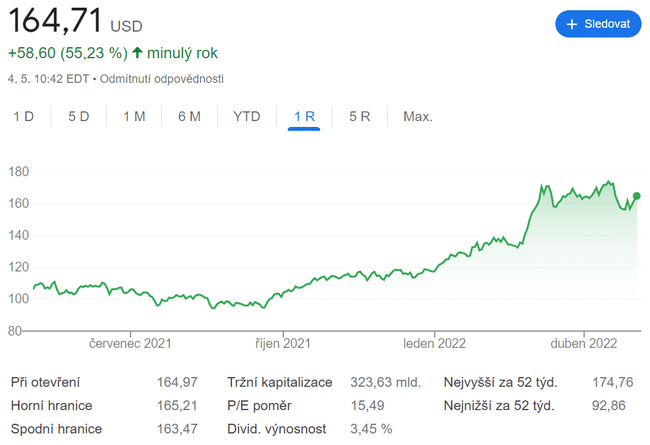Select the 5 D range tab

(x=79, y=117)
